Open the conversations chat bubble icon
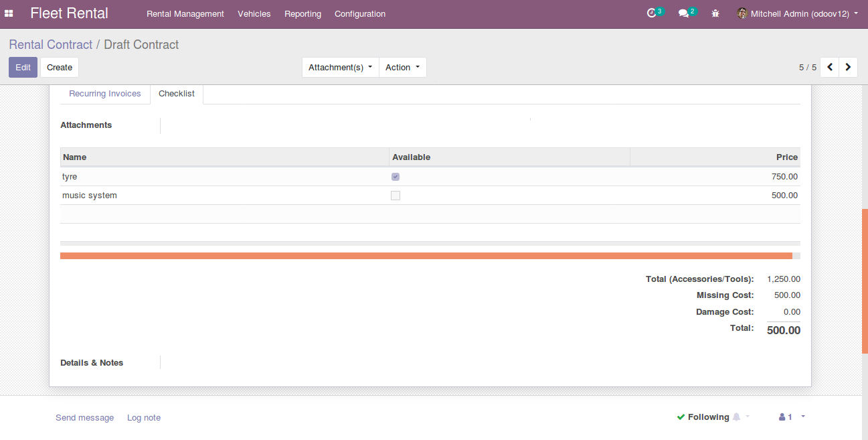 tap(683, 13)
